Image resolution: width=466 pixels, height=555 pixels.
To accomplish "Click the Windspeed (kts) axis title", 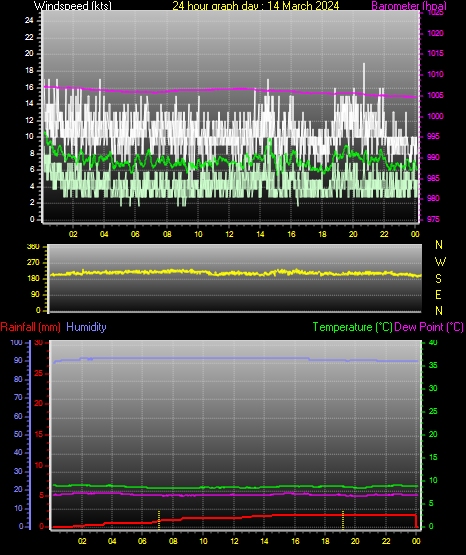I will coord(73,5).
